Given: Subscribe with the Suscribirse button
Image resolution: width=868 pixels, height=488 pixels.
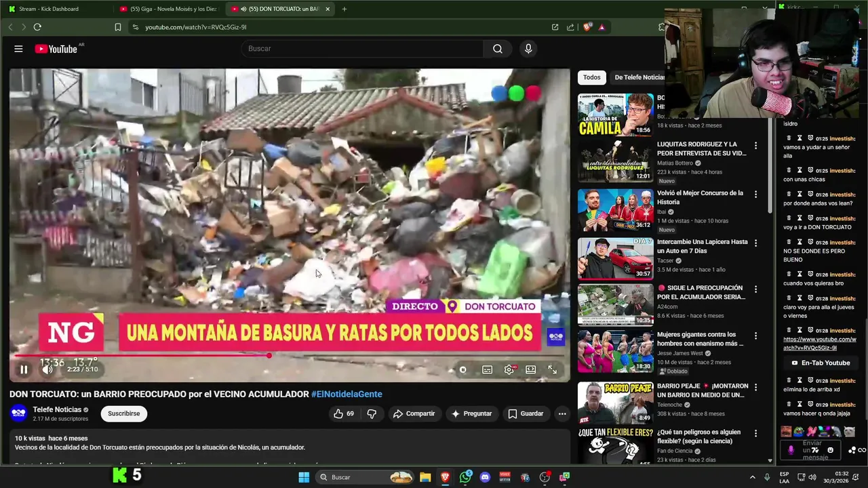Looking at the screenshot, I should [x=124, y=413].
